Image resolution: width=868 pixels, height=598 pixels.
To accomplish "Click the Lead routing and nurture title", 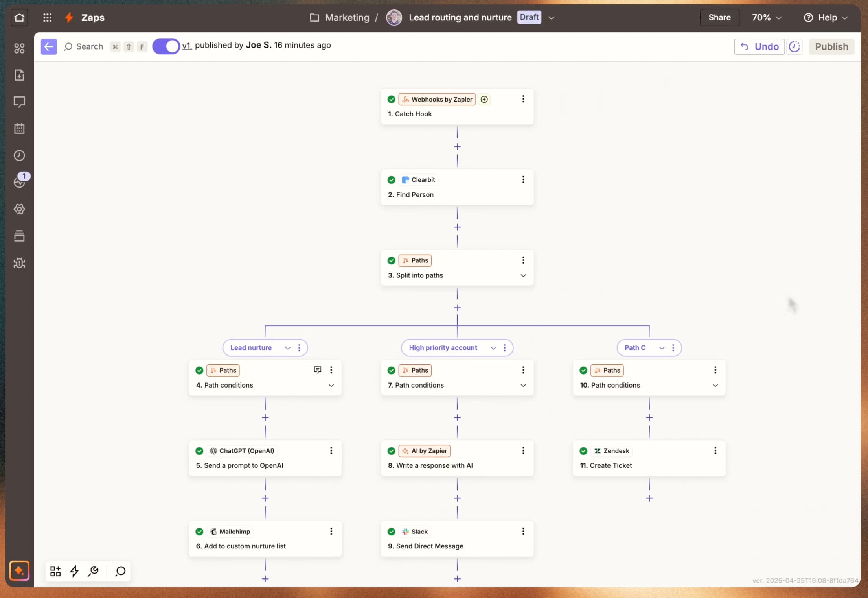I will coord(460,18).
